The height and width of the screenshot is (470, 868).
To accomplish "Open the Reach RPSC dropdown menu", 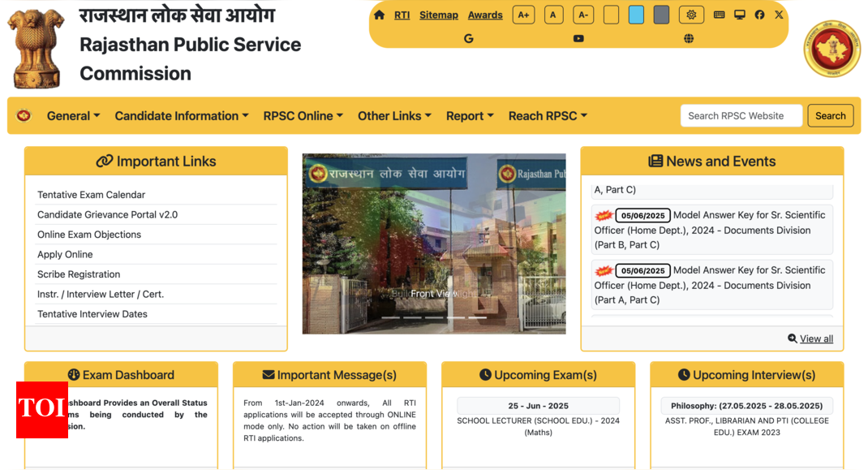I will pyautogui.click(x=548, y=116).
